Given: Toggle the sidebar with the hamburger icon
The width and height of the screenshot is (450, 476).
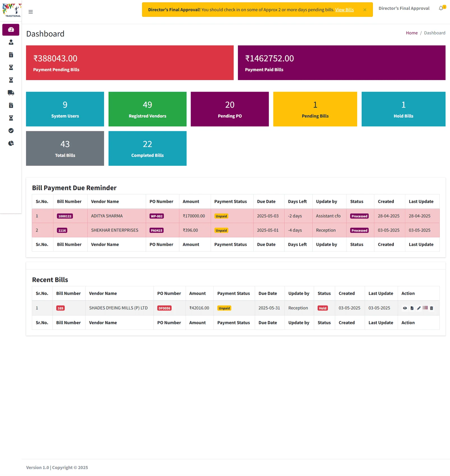Looking at the screenshot, I should [31, 12].
